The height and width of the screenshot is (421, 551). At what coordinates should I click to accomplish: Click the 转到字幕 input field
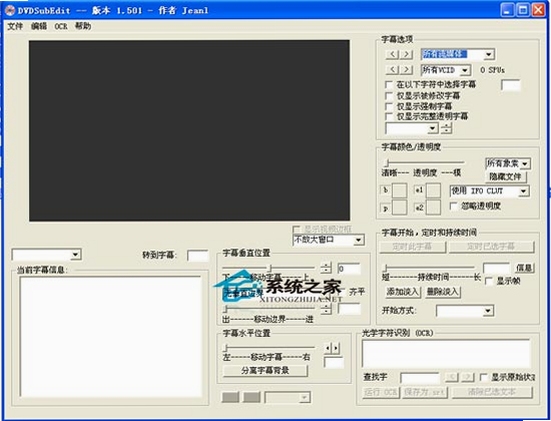pyautogui.click(x=197, y=255)
